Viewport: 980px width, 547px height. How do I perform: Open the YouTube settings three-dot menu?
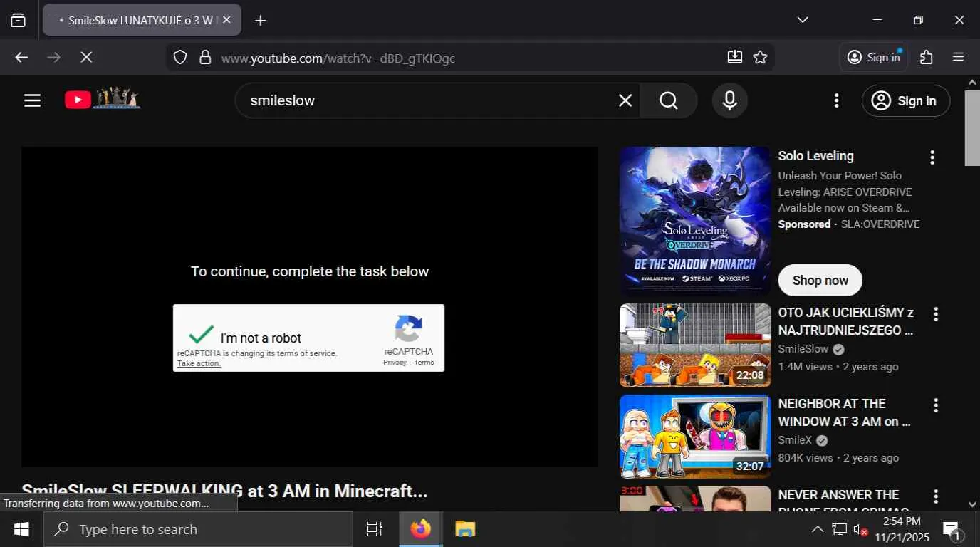[837, 100]
